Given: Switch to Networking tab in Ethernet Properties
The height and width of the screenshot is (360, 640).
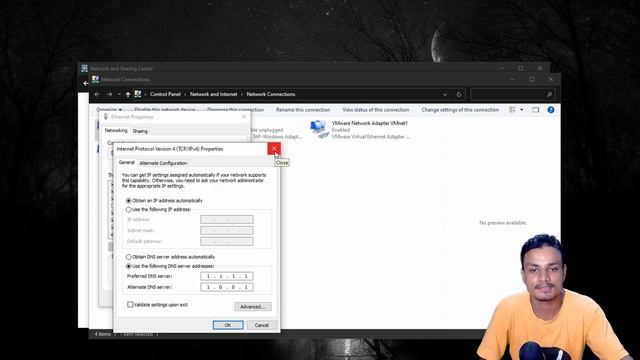Looking at the screenshot, I should [x=116, y=131].
